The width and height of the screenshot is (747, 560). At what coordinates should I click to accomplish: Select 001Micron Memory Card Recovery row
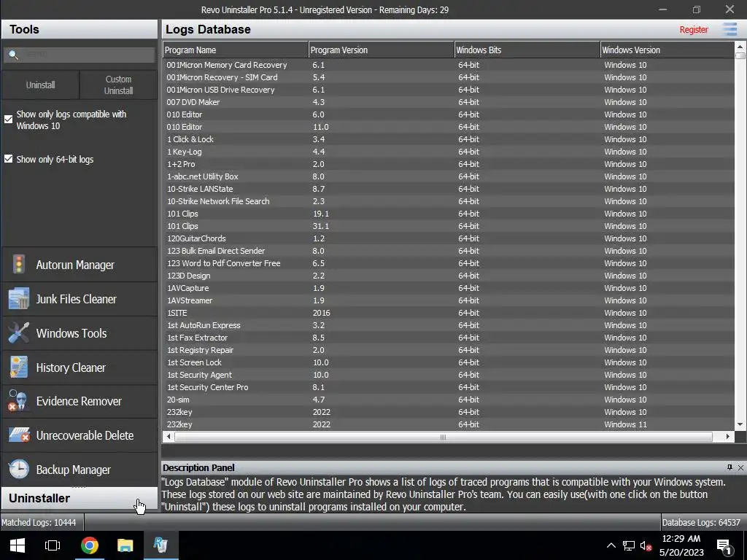(x=449, y=65)
